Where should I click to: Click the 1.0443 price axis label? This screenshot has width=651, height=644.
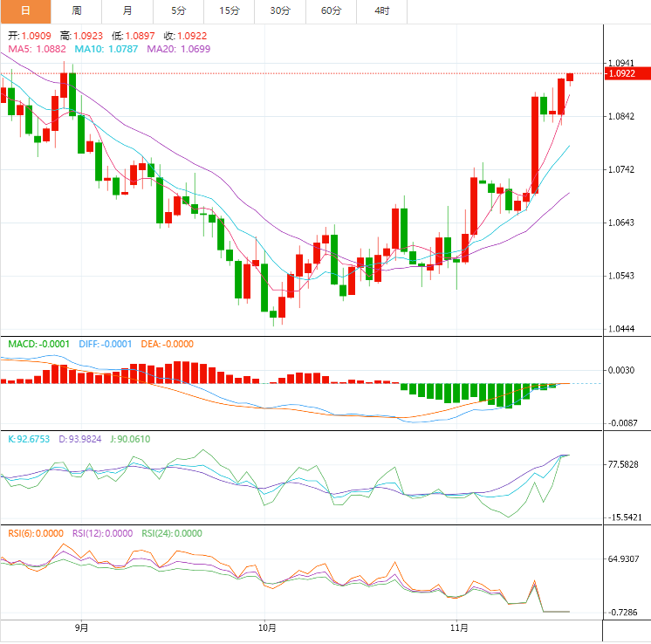(x=620, y=329)
